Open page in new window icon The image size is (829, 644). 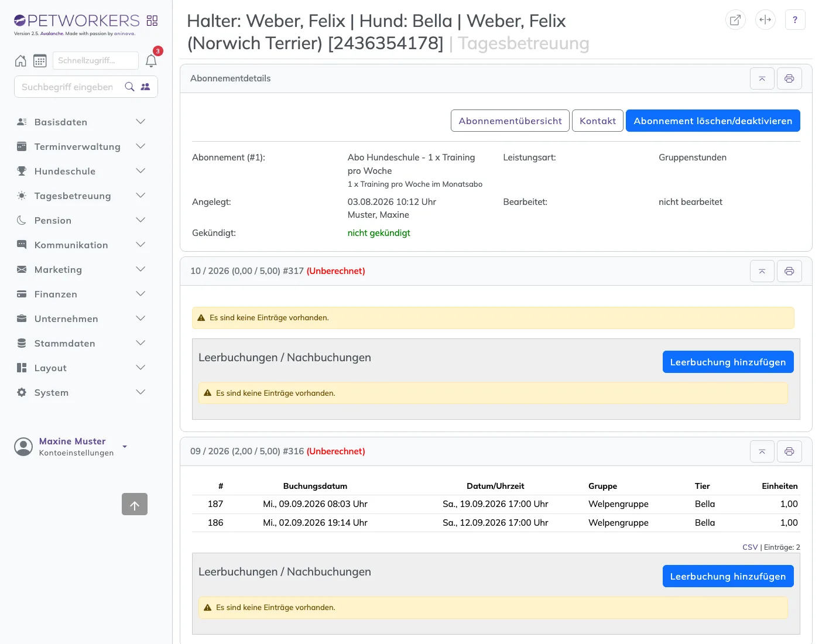pos(735,19)
